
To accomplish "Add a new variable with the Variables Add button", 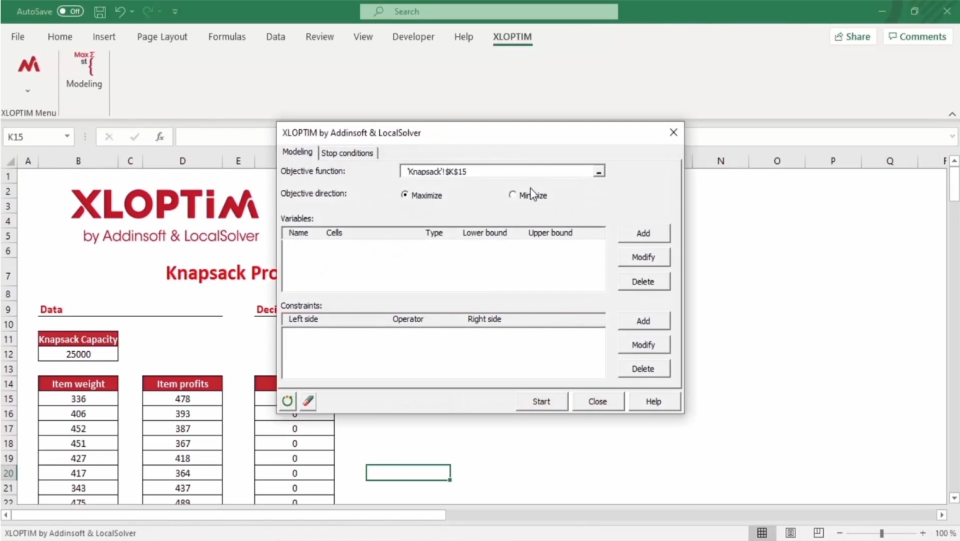I will tap(643, 233).
